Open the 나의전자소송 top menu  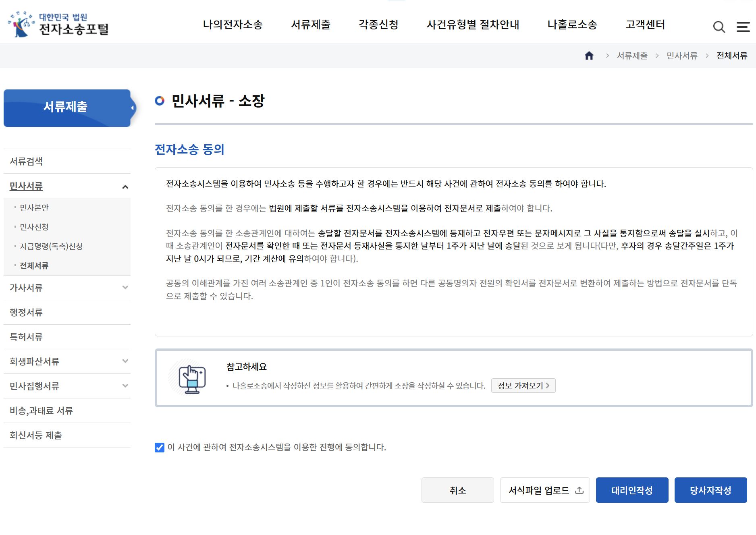click(233, 25)
